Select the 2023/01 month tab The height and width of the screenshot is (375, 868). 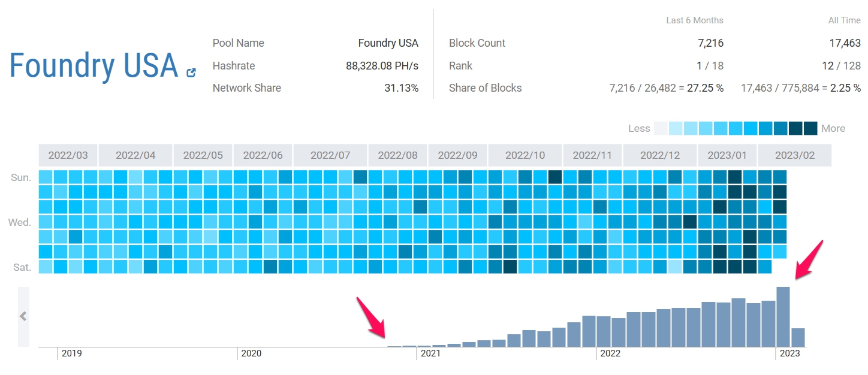coord(727,155)
